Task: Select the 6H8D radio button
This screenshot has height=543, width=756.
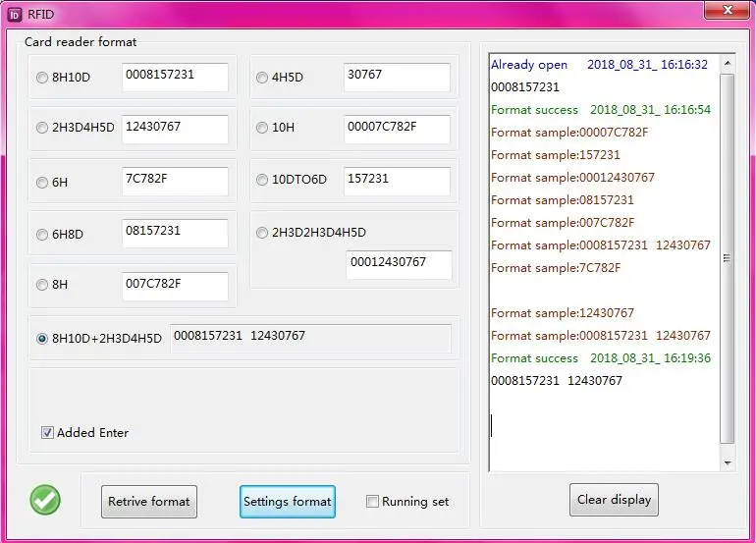Action: click(42, 235)
